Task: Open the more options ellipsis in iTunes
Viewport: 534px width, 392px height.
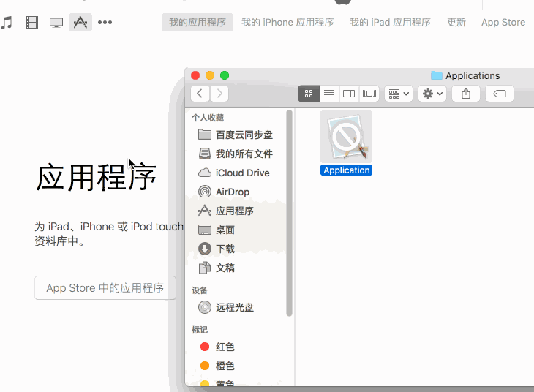Action: pos(105,23)
